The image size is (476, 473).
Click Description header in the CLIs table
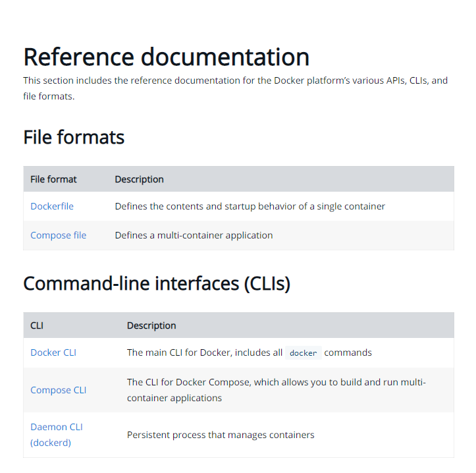coord(151,325)
